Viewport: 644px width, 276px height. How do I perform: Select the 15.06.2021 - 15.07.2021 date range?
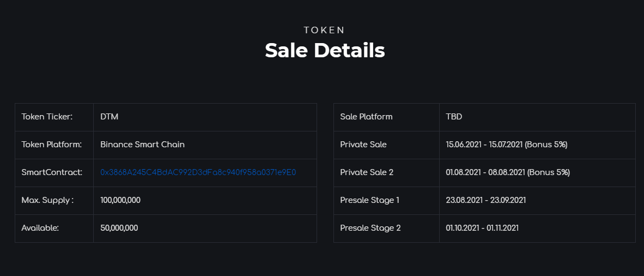coord(484,145)
